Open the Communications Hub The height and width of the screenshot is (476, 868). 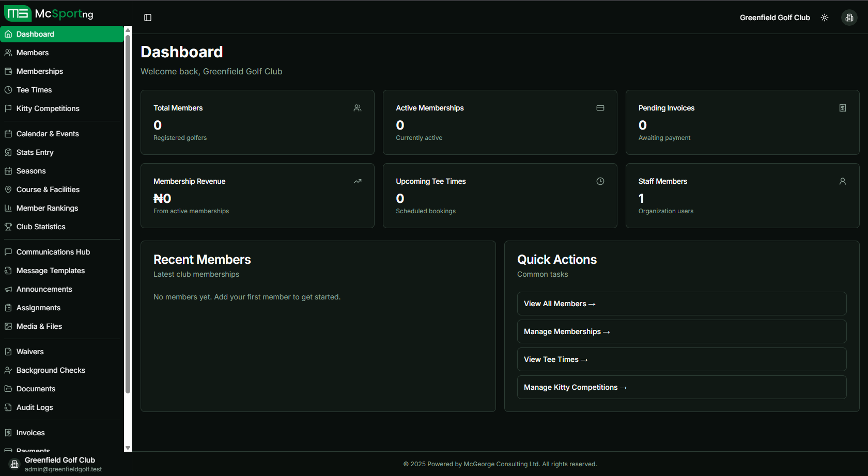[x=53, y=252]
